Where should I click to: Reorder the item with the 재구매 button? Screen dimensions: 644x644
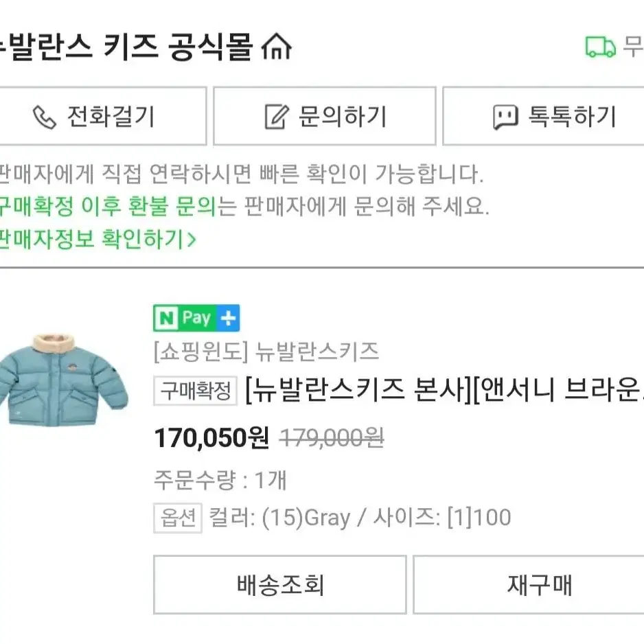(540, 585)
